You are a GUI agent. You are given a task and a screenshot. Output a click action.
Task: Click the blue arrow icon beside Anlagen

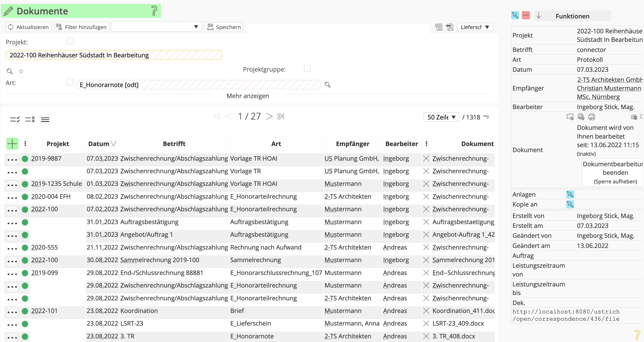click(570, 195)
